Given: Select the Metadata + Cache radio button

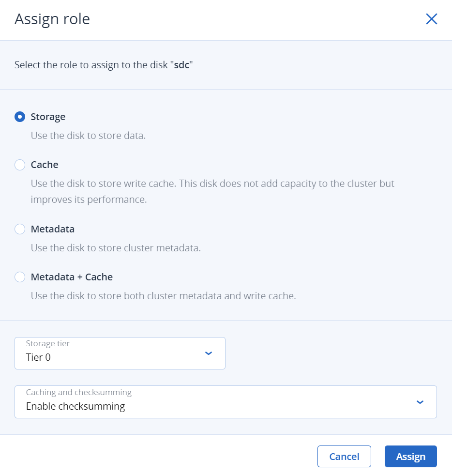Looking at the screenshot, I should 20,277.
